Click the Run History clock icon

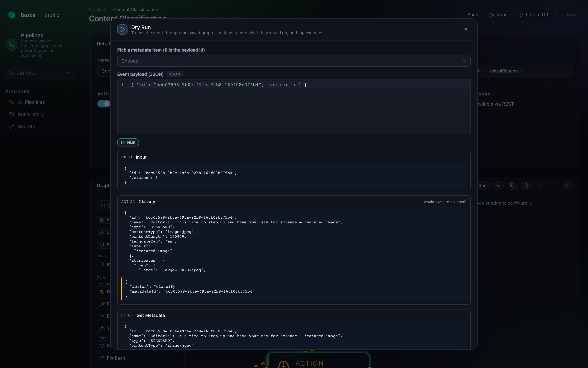(11, 114)
